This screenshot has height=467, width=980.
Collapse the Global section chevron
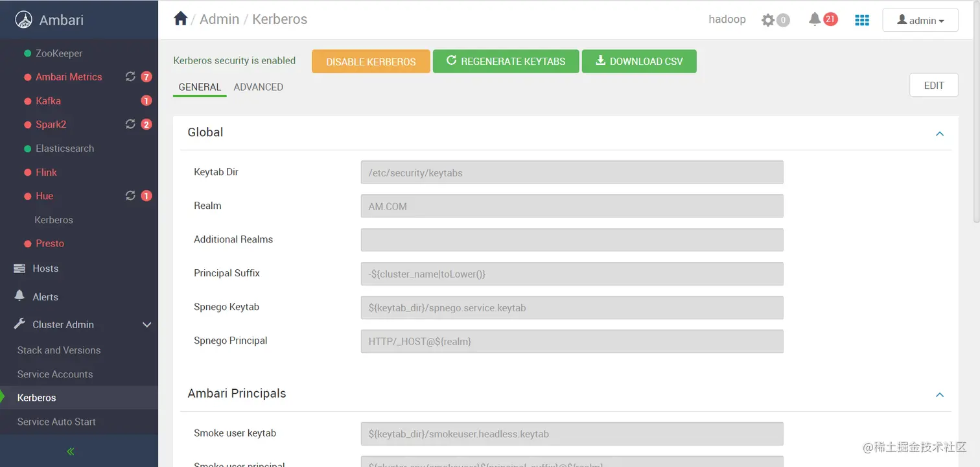[x=940, y=134]
